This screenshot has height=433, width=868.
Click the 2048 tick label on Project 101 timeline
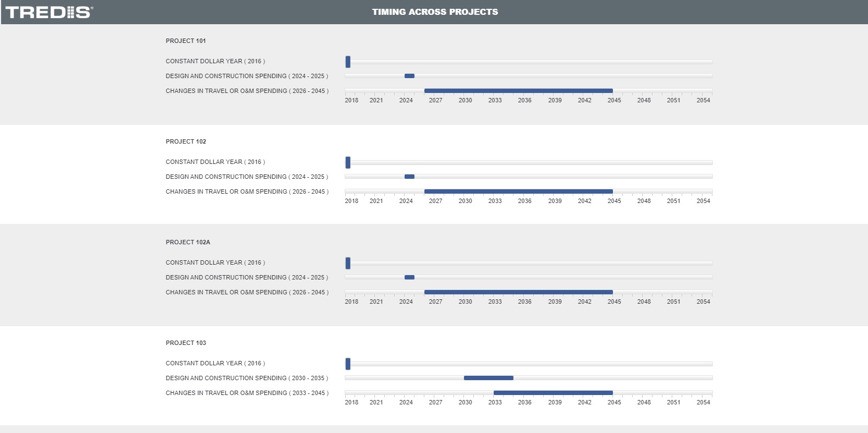[644, 101]
